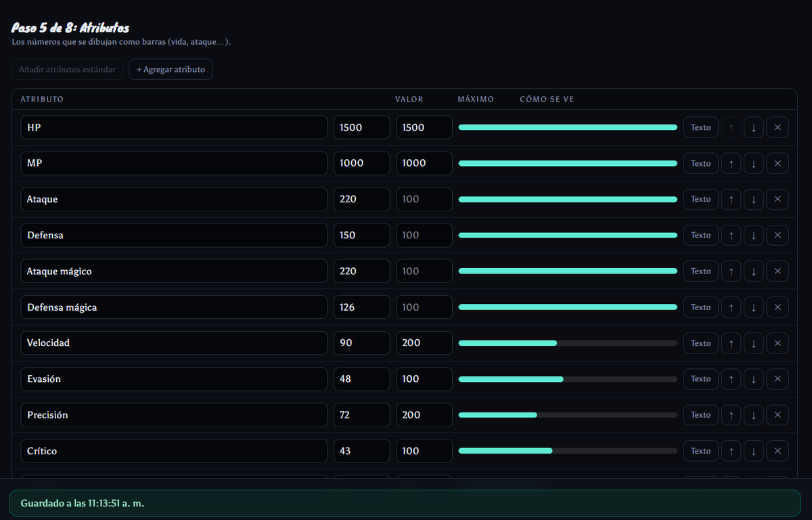Viewport: 812px width, 520px height.
Task: Click the Paso 5 de 8: Atributos heading
Action: (x=70, y=28)
